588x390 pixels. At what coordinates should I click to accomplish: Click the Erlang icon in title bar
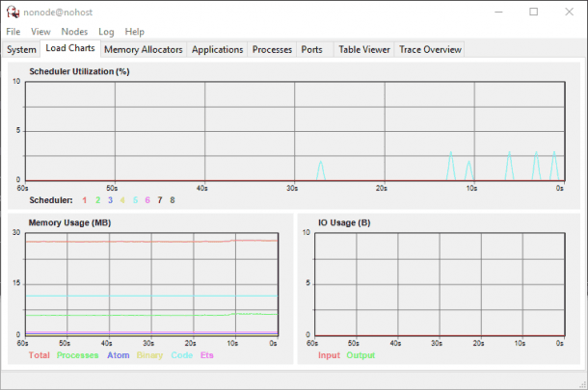(x=13, y=12)
